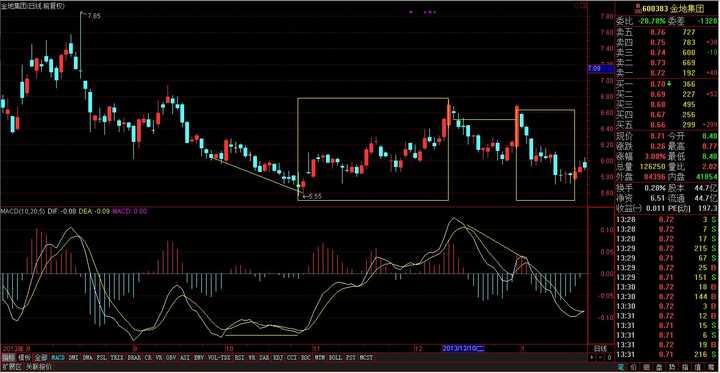This screenshot has width=720, height=373.
Task: Click the 日线 period selector below chart
Action: (601, 348)
